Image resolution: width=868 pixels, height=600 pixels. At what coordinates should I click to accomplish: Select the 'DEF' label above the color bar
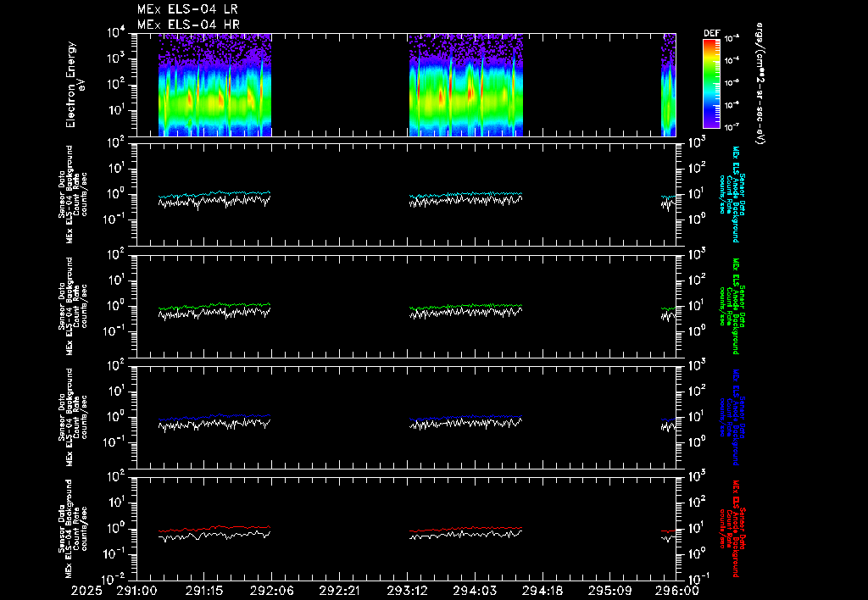point(711,33)
